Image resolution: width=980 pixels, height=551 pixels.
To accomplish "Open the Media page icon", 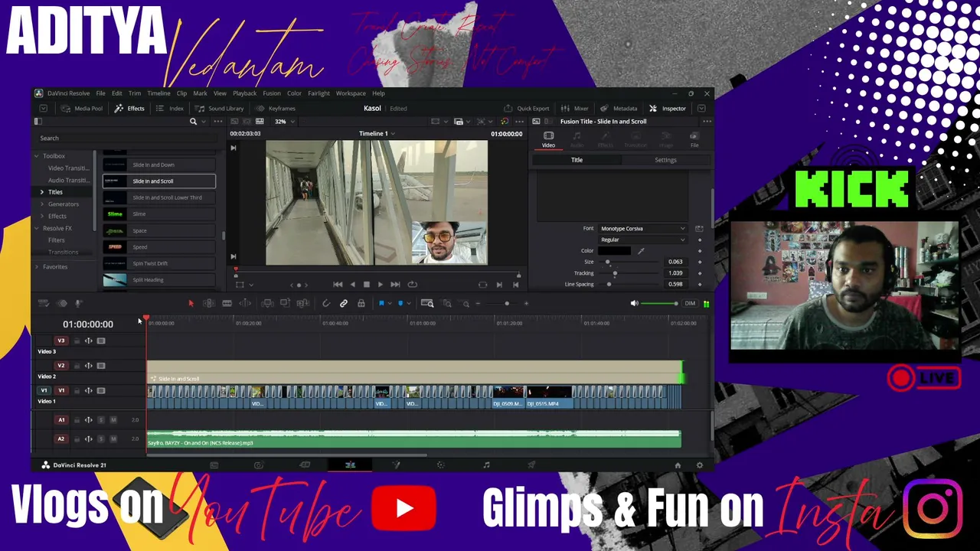I will coord(214,465).
